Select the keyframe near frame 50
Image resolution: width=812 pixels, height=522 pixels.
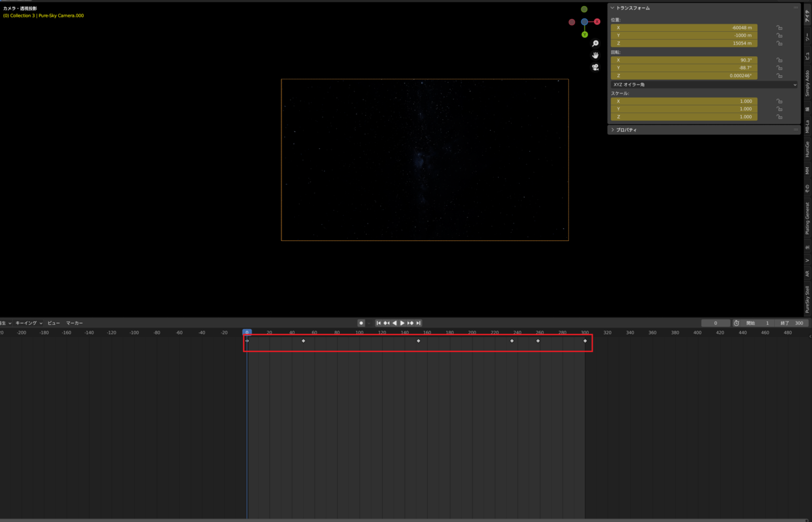pyautogui.click(x=303, y=341)
